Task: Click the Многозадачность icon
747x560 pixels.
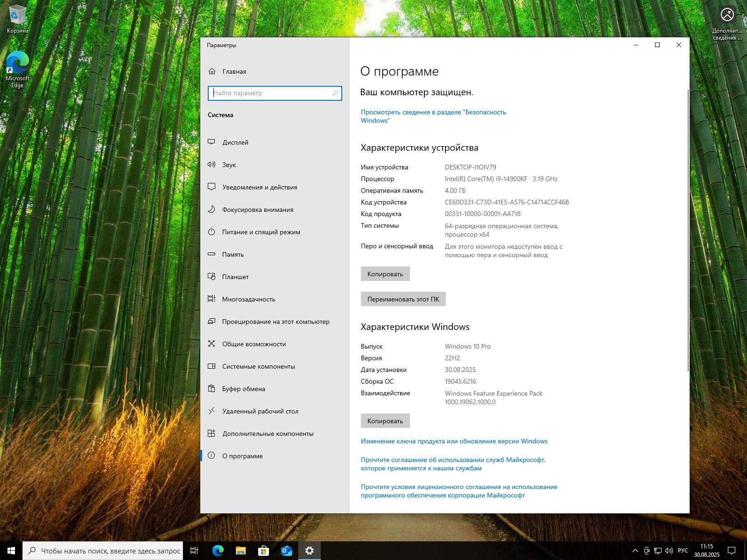Action: click(211, 299)
